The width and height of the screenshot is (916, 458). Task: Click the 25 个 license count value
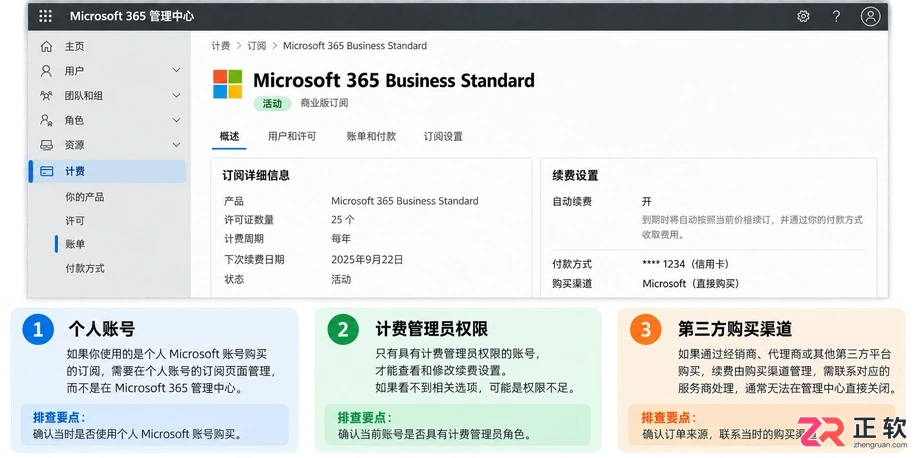tap(343, 220)
